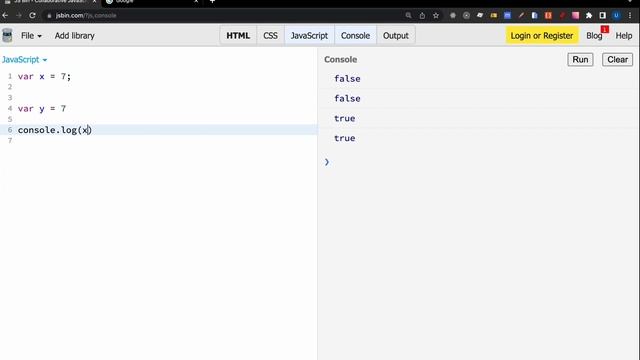
Task: Click the first 'true' console output
Action: point(344,118)
